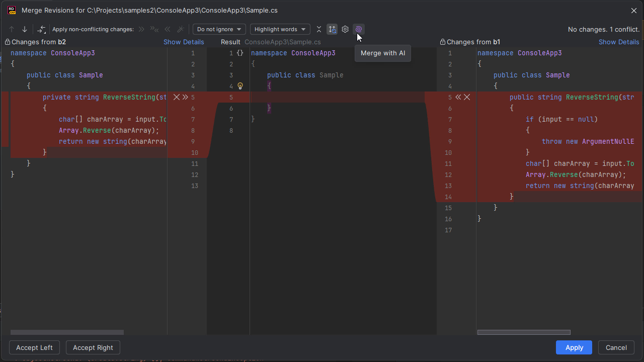Accept left b2 change with chevrons
The image size is (644, 362).
(x=185, y=97)
